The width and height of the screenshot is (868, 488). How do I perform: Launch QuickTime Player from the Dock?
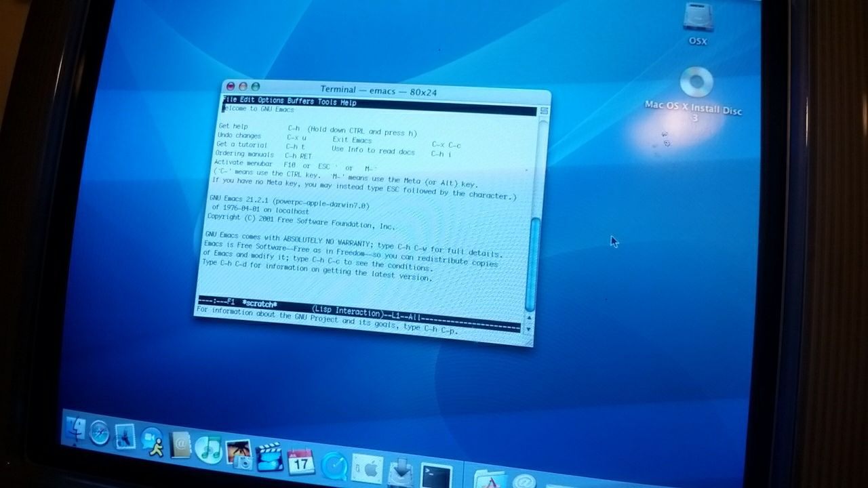[x=334, y=466]
